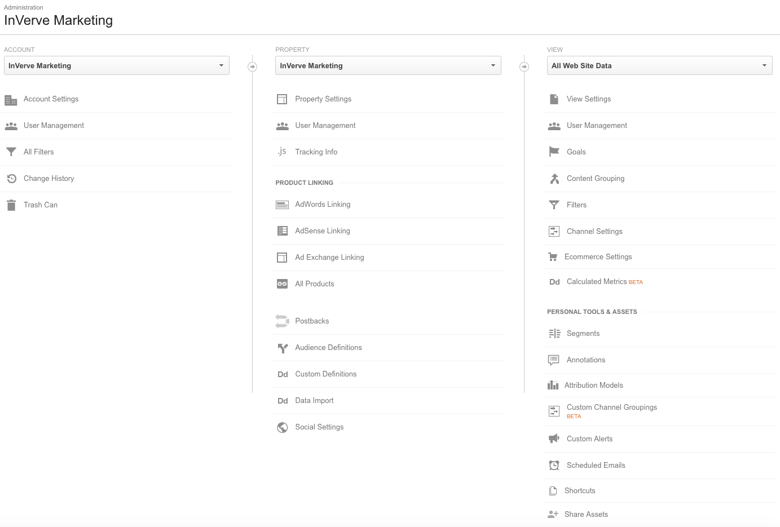Click the All Products link icon
This screenshot has height=527, width=780.
pyautogui.click(x=282, y=284)
